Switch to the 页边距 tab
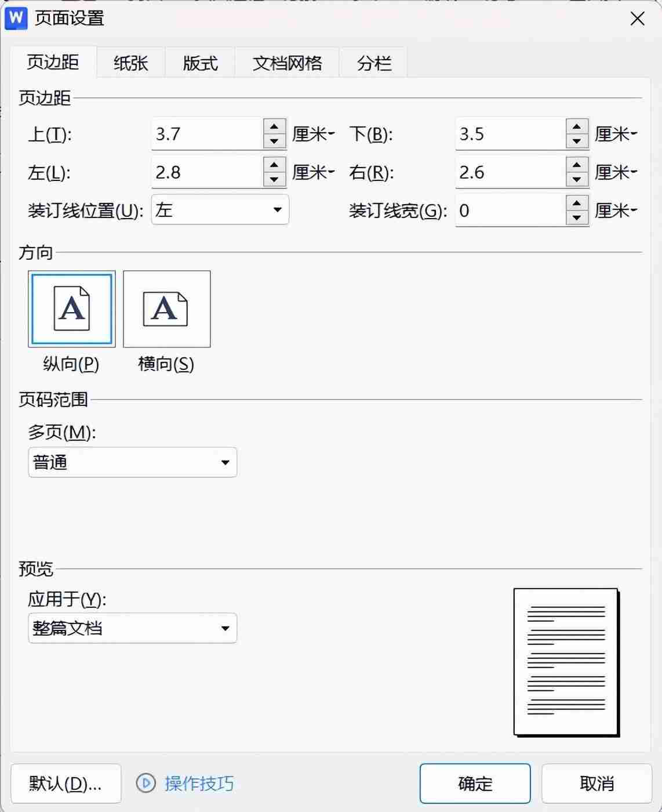662x812 pixels. 53,62
